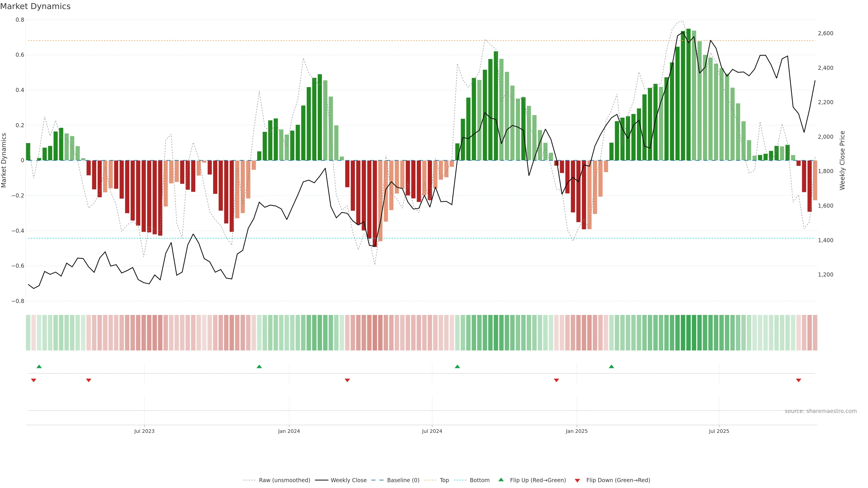Click the green flip-up marker after Jan 2025
This screenshot has width=868, height=488.
[611, 366]
